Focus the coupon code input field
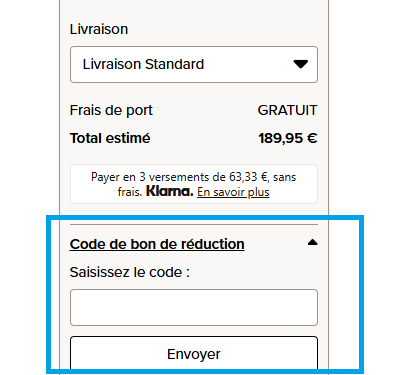Screen dimensions: 406x375 click(194, 307)
